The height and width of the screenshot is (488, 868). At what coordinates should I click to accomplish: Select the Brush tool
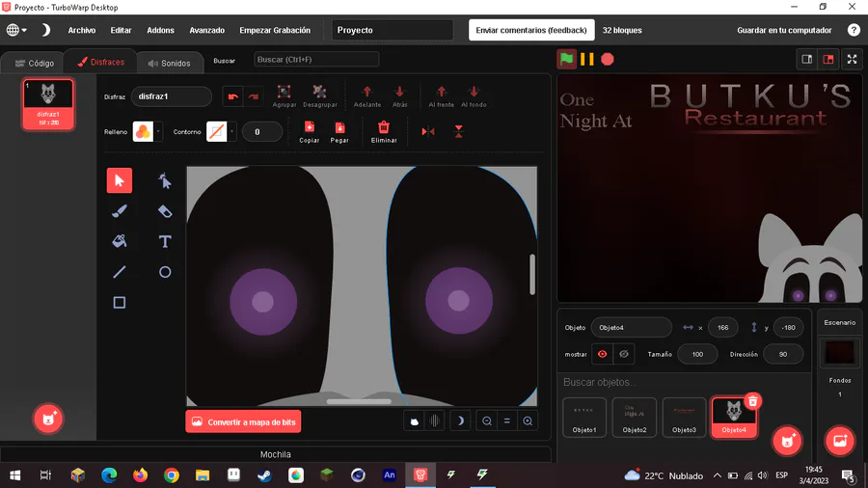pyautogui.click(x=119, y=211)
